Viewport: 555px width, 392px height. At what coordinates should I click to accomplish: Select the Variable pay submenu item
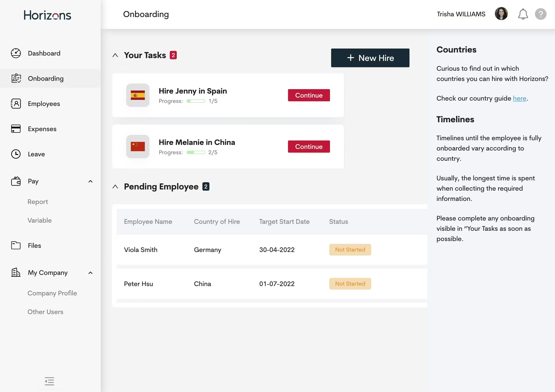(39, 220)
